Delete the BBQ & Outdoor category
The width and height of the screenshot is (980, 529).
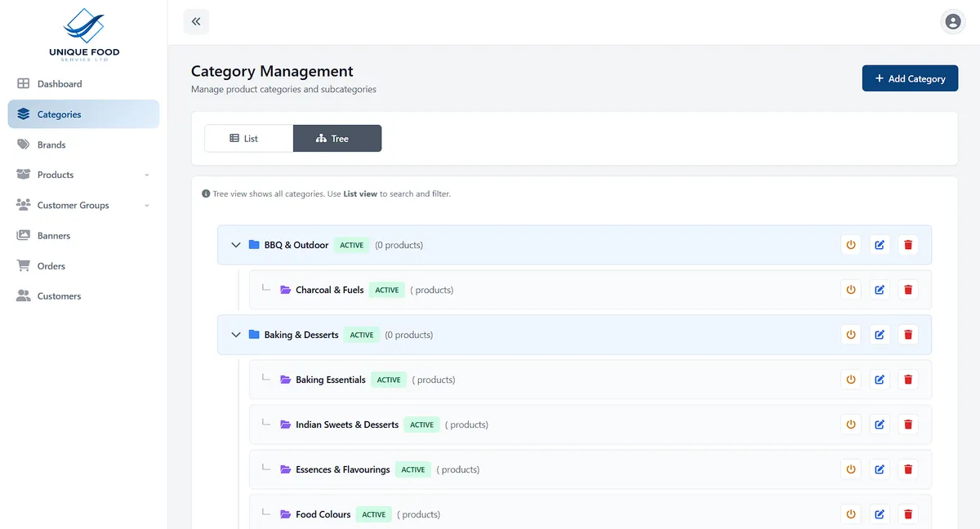pyautogui.click(x=908, y=245)
